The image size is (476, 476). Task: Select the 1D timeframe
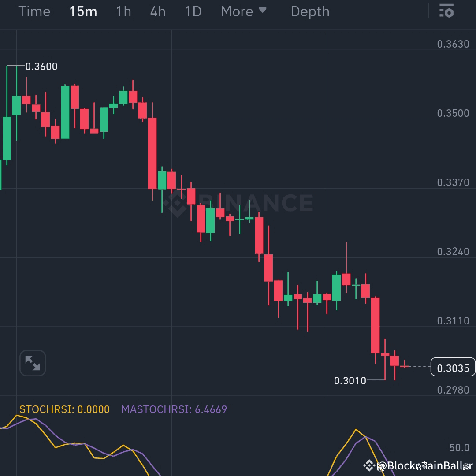click(193, 11)
